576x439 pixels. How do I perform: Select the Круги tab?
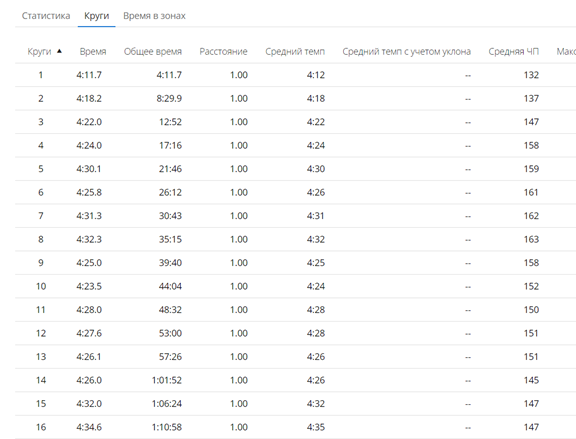pos(97,16)
